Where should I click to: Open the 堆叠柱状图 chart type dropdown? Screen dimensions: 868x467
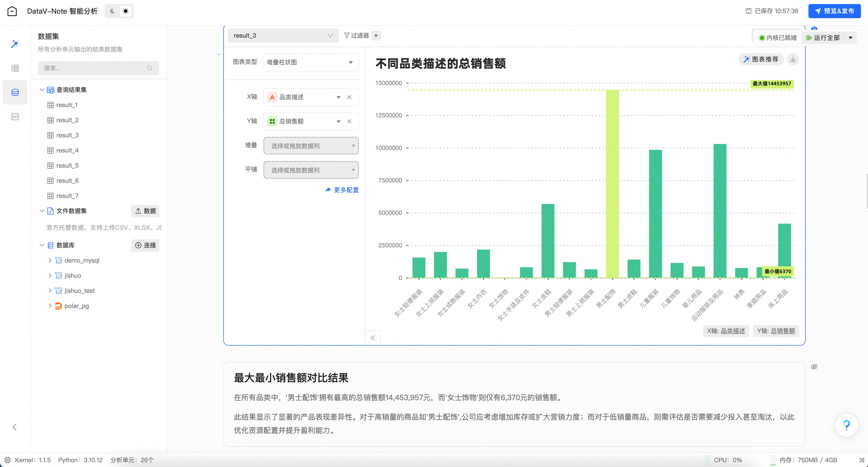pyautogui.click(x=310, y=62)
